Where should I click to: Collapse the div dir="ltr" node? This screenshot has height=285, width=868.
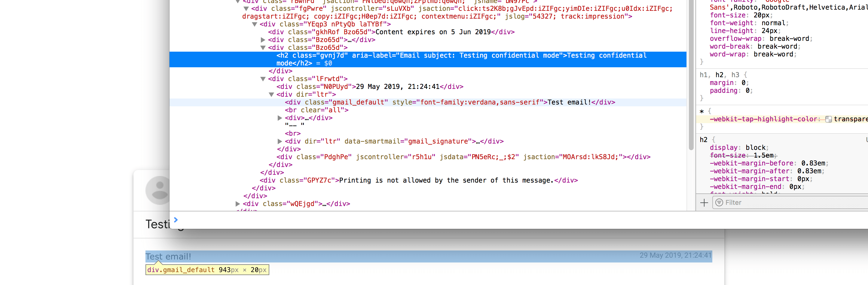[271, 95]
